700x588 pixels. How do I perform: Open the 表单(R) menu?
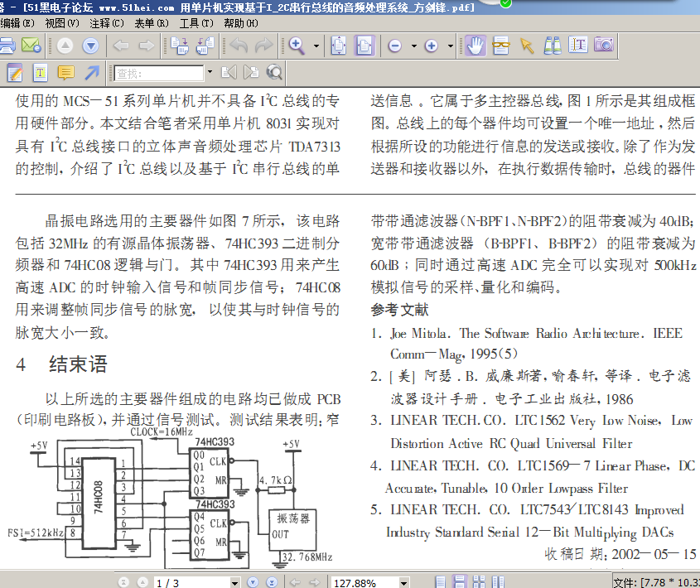(152, 23)
